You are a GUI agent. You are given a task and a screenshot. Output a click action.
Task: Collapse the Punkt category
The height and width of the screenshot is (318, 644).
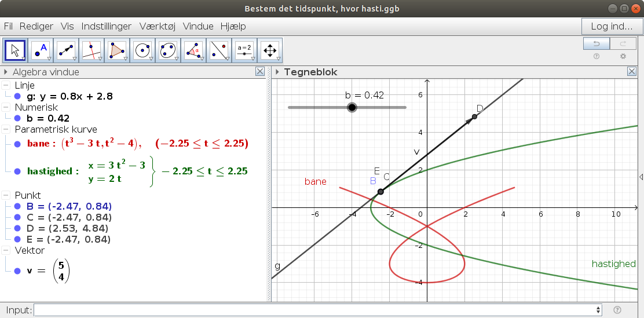pos(6,195)
